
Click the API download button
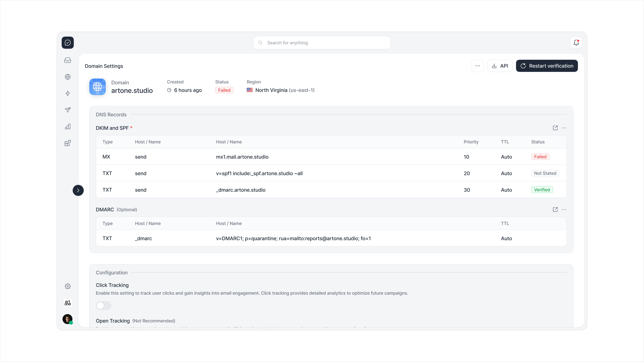coord(500,66)
